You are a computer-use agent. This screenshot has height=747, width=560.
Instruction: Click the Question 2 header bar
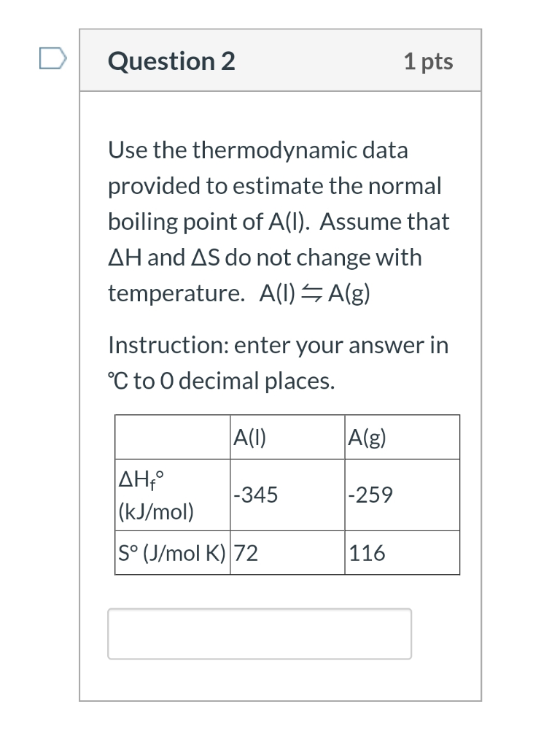(x=281, y=61)
